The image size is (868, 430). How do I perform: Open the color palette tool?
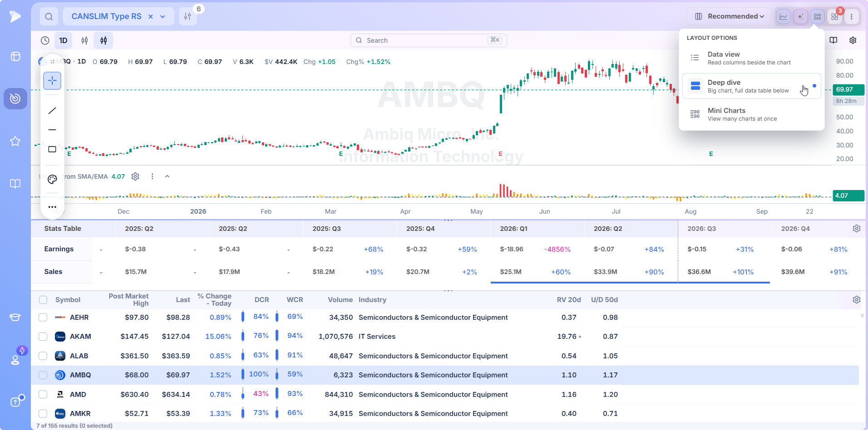[x=52, y=179]
